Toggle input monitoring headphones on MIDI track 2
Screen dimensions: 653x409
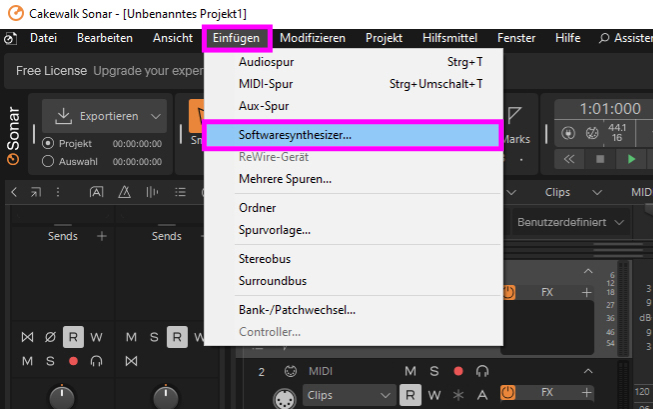482,371
